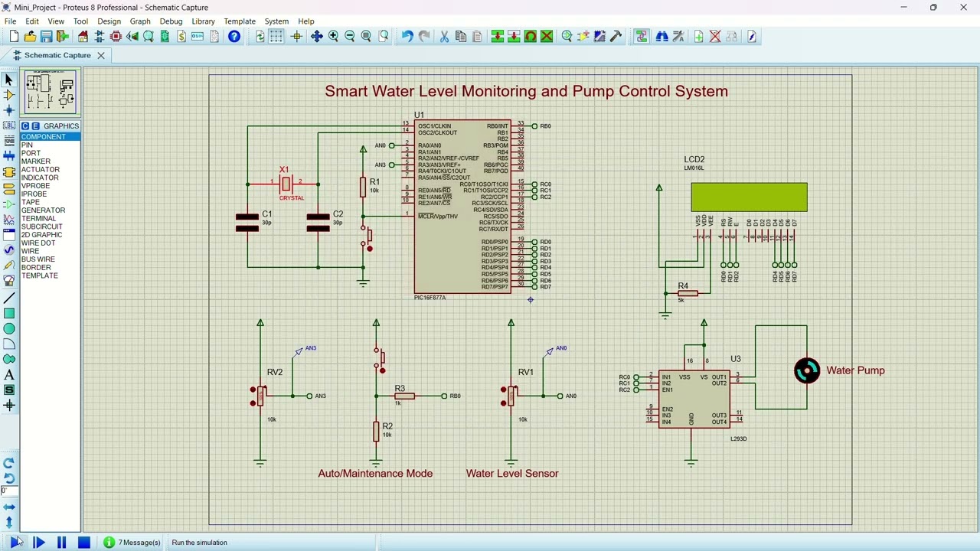Toggle the grid display icon
980x551 pixels.
276,37
